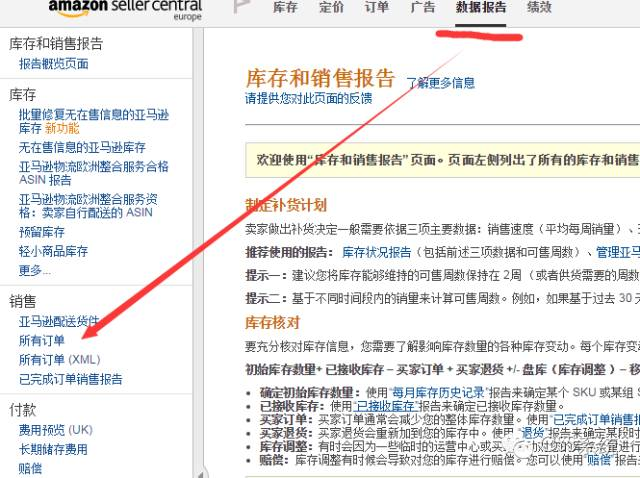Viewport: 640px width, 478px height.
Task: Open 库存状况报告 recommended report link
Action: [x=377, y=253]
